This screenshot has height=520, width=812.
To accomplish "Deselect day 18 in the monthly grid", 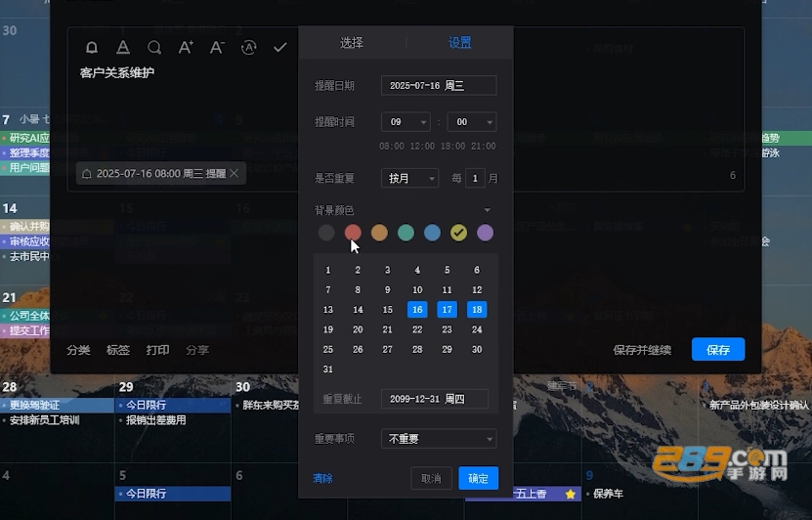I will (477, 310).
